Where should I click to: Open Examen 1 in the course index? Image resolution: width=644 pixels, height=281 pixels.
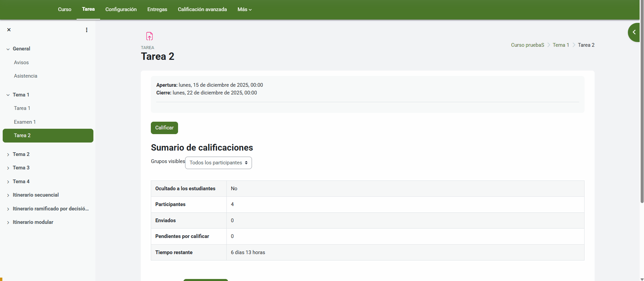(25, 122)
